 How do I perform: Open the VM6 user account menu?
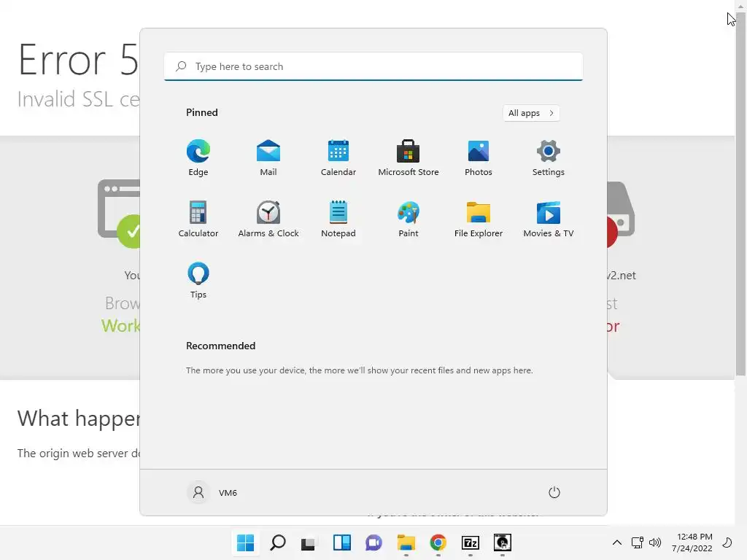[x=212, y=492]
